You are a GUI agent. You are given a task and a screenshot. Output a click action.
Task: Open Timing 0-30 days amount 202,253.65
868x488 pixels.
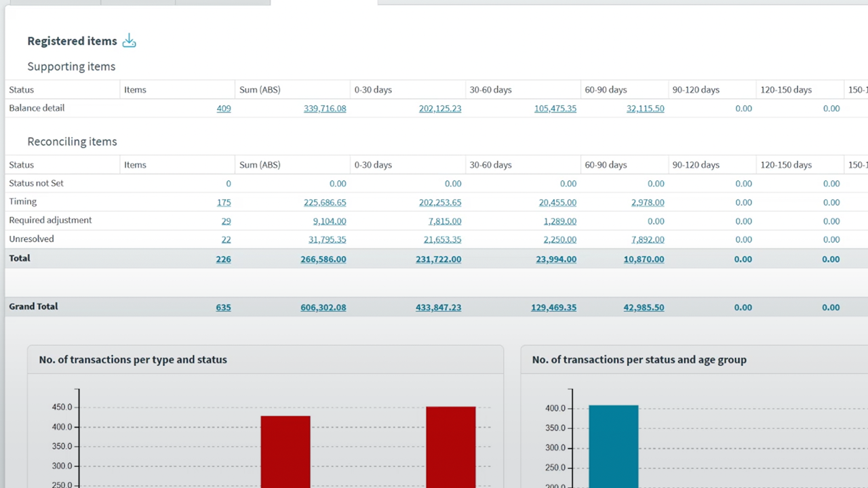[440, 202]
